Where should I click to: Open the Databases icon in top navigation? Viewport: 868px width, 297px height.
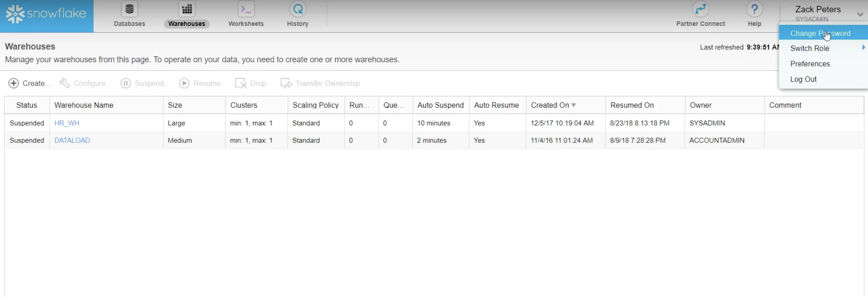click(x=130, y=9)
